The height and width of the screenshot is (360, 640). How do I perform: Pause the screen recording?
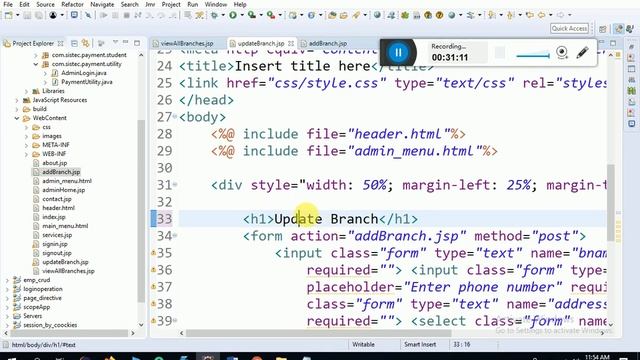[398, 52]
